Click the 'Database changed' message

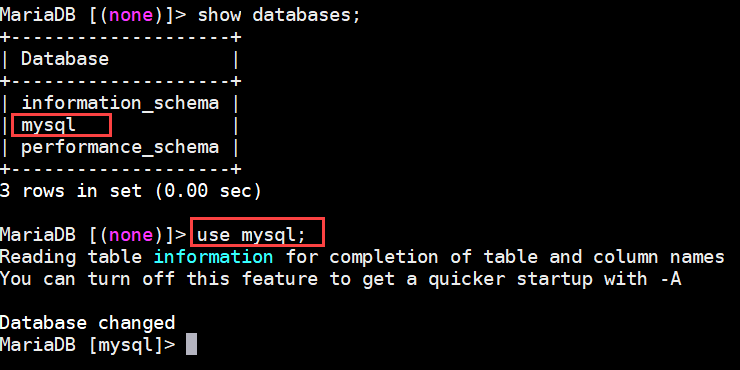click(x=87, y=323)
